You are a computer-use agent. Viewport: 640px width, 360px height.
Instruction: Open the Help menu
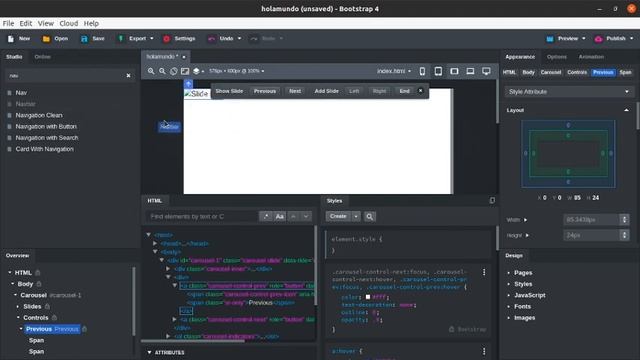coord(91,23)
